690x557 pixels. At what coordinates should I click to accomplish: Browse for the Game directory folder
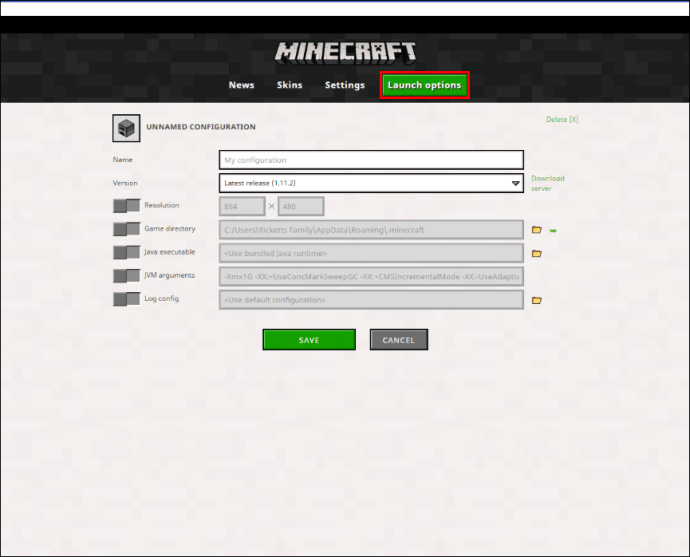click(536, 230)
